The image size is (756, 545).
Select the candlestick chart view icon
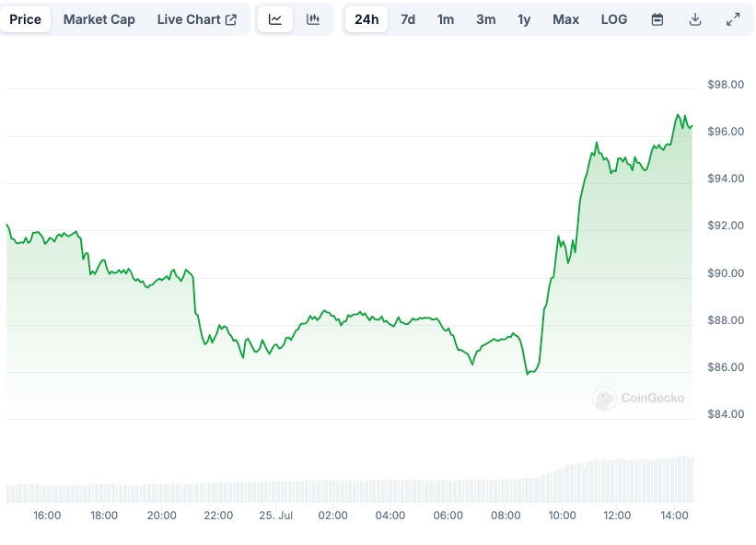click(313, 19)
